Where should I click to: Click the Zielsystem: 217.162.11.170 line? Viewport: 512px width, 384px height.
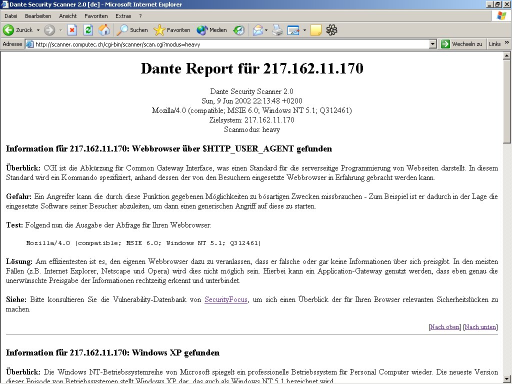click(252, 120)
